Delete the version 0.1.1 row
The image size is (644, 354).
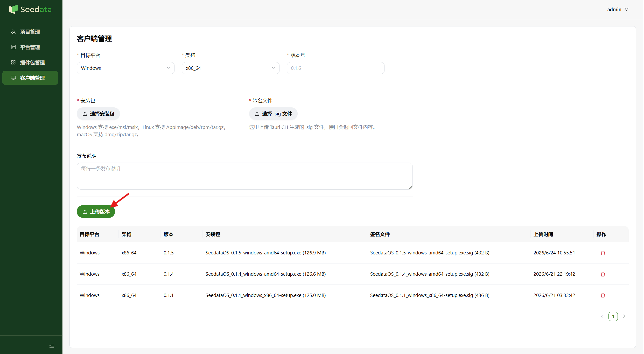tap(603, 295)
